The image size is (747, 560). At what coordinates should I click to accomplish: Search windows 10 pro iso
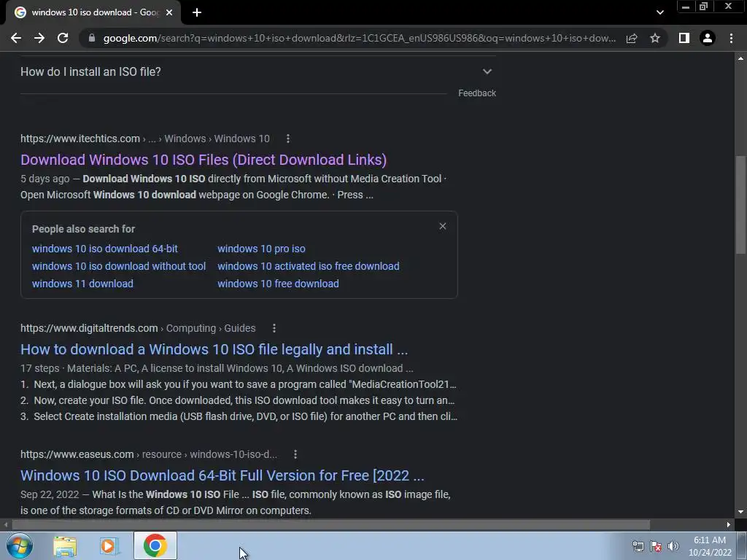pos(262,249)
